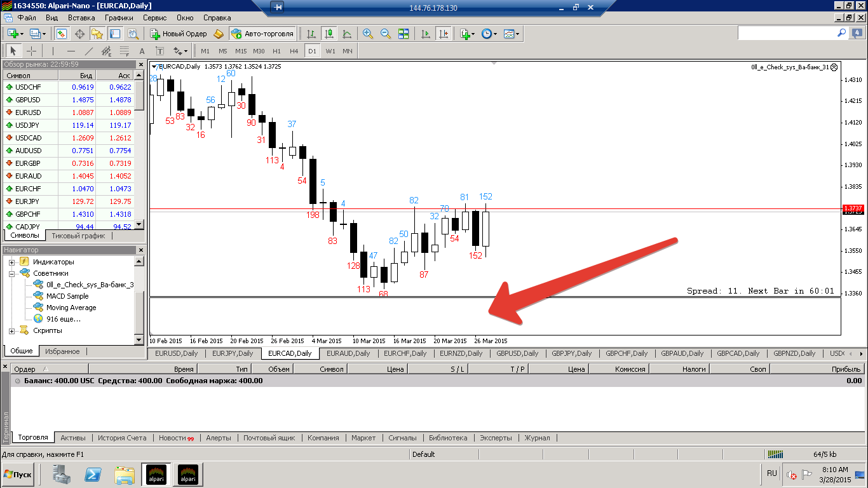
Task: Click the toolbar search input field
Action: tap(787, 32)
